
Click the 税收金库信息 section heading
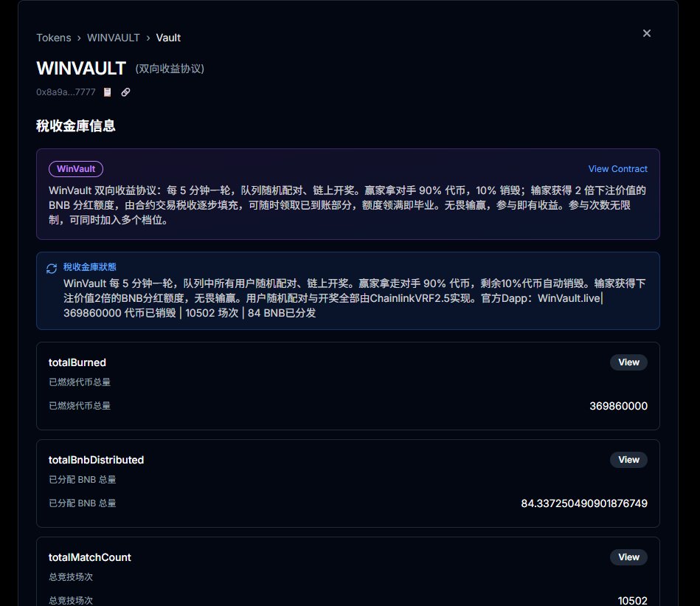pos(76,126)
